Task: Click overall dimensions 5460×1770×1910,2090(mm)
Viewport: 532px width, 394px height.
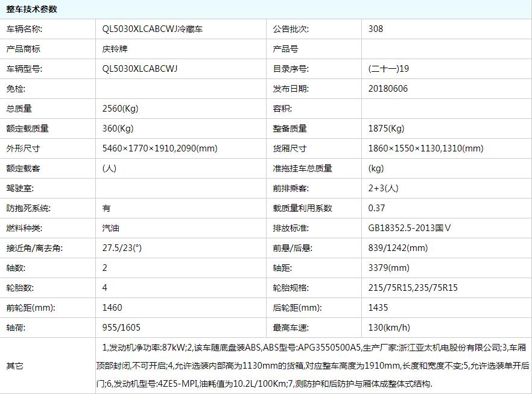Action: [x=160, y=148]
